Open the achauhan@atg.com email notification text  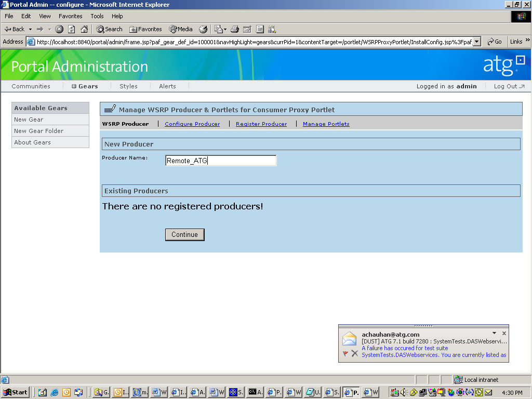pos(391,335)
